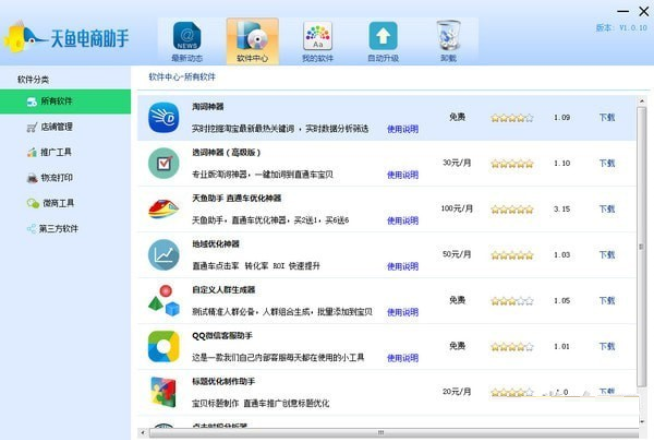Download 自定义人群生成器 via 下载 link
The height and width of the screenshot is (440, 655).
click(607, 300)
